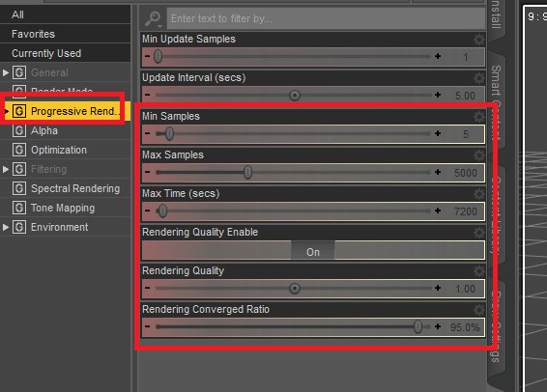Expand the Filtering group

click(5, 169)
